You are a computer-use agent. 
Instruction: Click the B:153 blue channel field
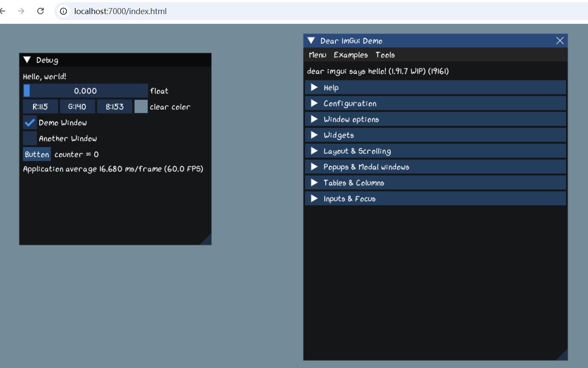(x=115, y=106)
